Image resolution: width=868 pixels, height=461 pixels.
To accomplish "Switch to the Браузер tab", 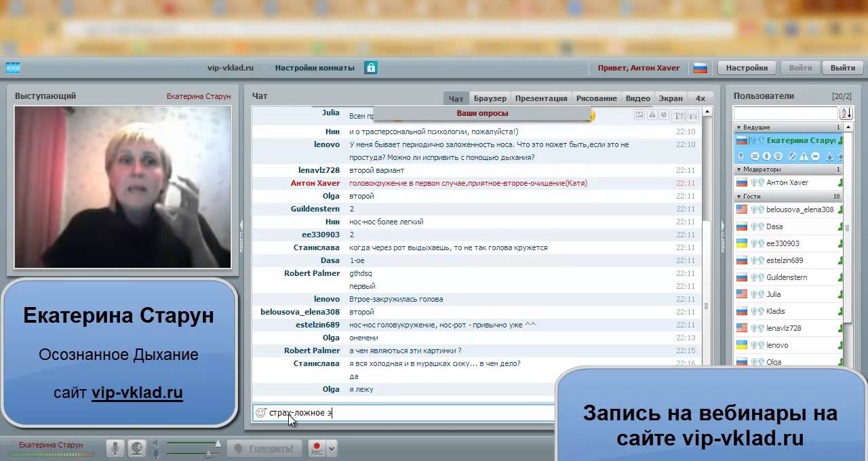I will 490,98.
